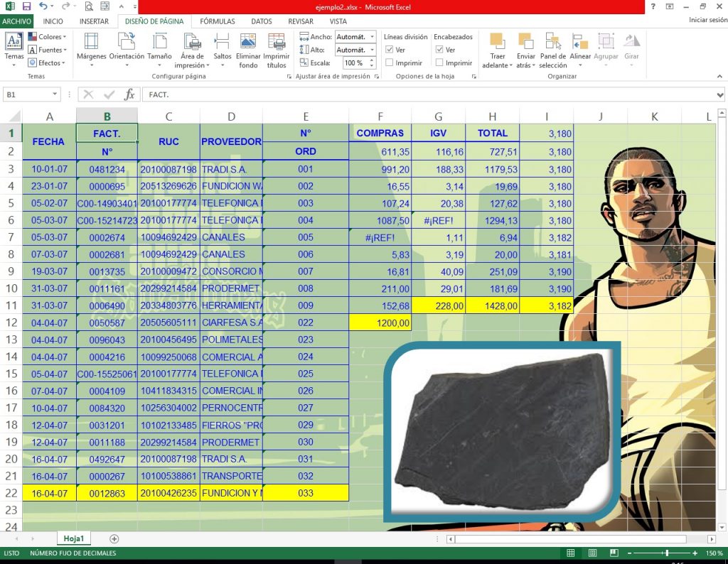Click Iniciar sesión link
The width and height of the screenshot is (728, 564).
click(x=708, y=20)
